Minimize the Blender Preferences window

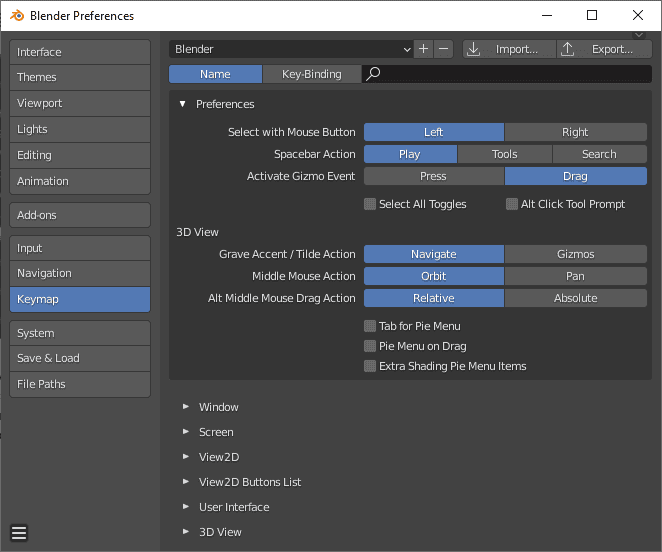[547, 16]
